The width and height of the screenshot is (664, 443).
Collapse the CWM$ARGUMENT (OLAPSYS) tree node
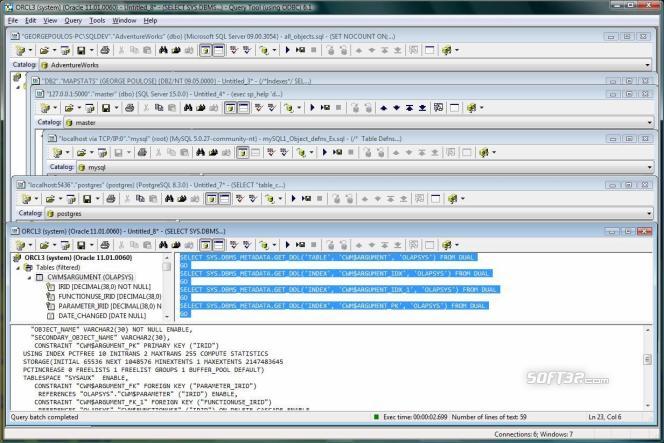[29, 277]
